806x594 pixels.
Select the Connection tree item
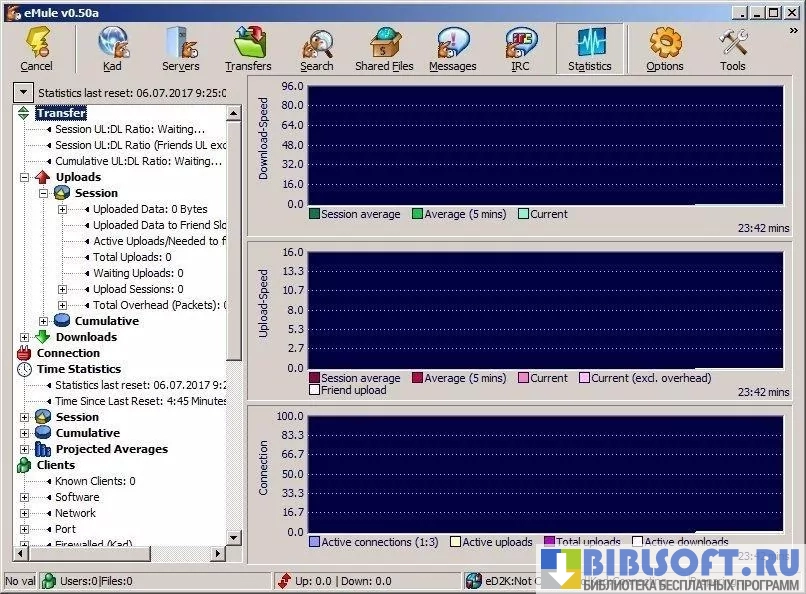click(68, 353)
